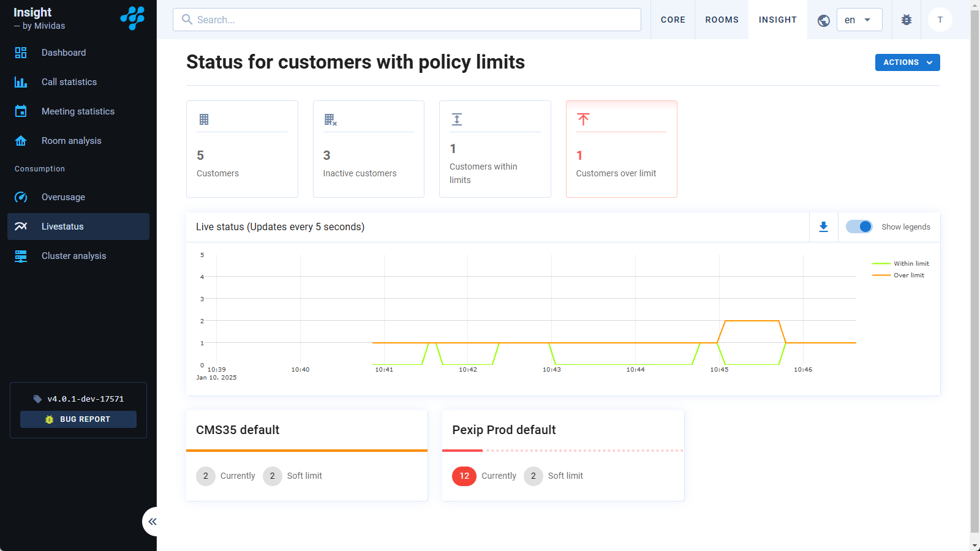
Task: Click the Consumption section label
Action: pos(40,169)
